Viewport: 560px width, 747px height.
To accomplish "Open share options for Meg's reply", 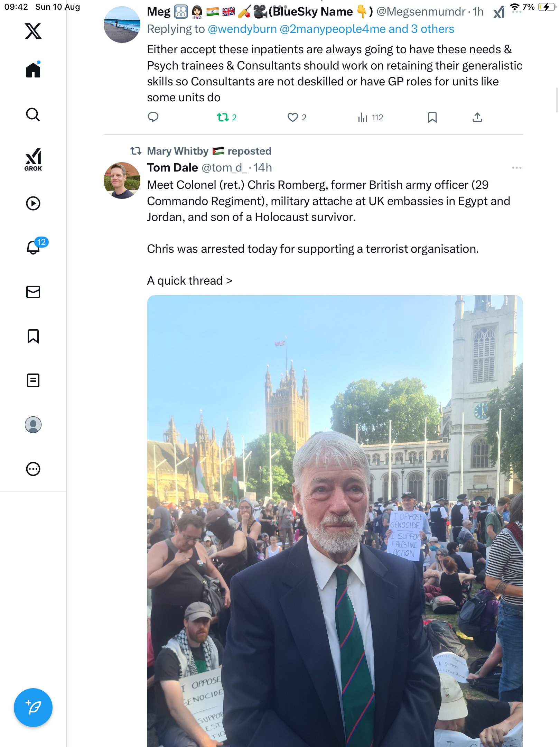I will coord(477,118).
